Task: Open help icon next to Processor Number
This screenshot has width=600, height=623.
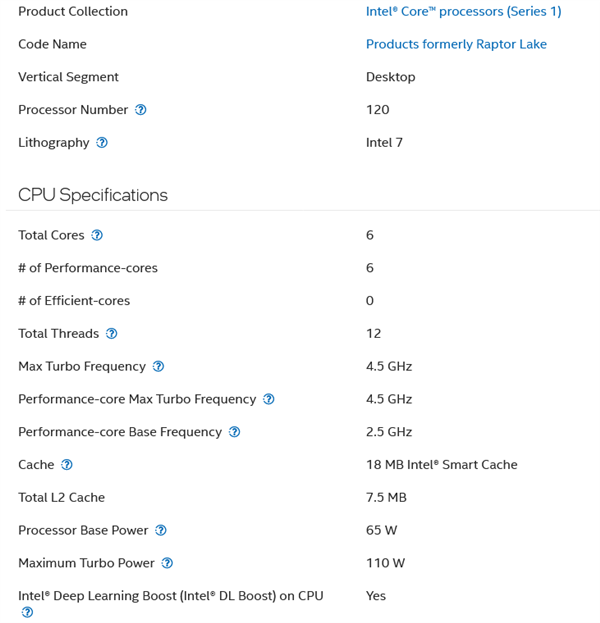Action: 141,110
